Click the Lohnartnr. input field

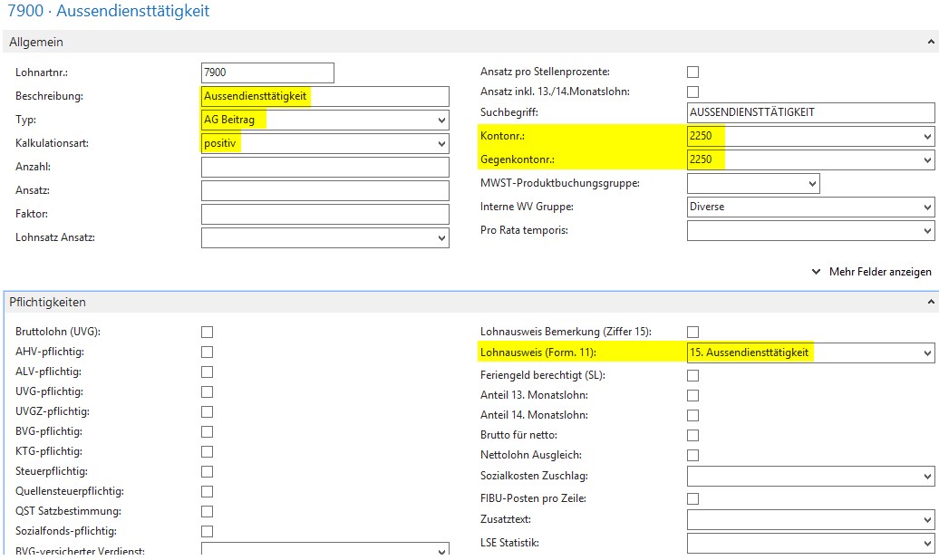tap(267, 73)
